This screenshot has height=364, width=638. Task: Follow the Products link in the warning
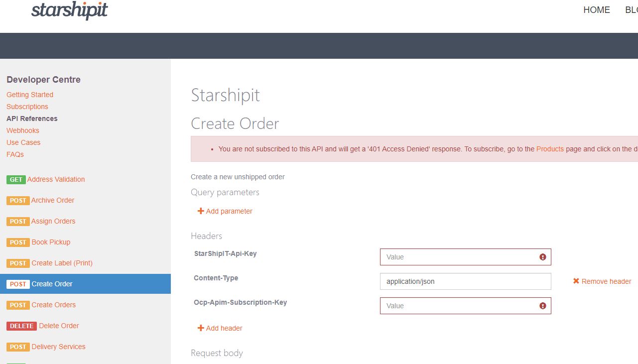(x=550, y=149)
